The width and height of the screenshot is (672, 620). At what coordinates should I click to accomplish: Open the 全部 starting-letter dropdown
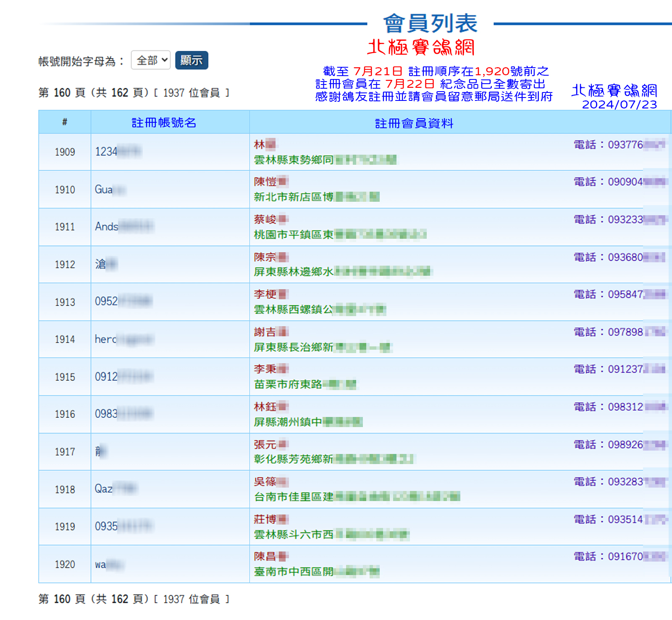(150, 60)
